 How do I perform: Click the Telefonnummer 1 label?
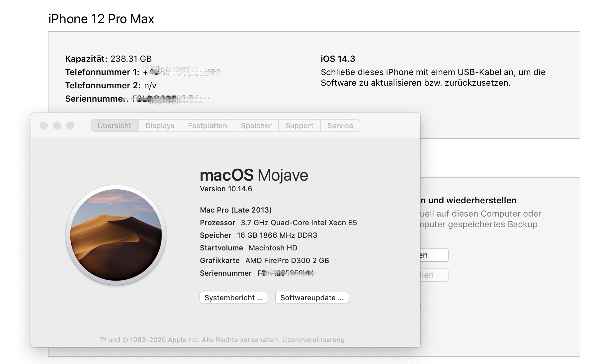point(102,72)
